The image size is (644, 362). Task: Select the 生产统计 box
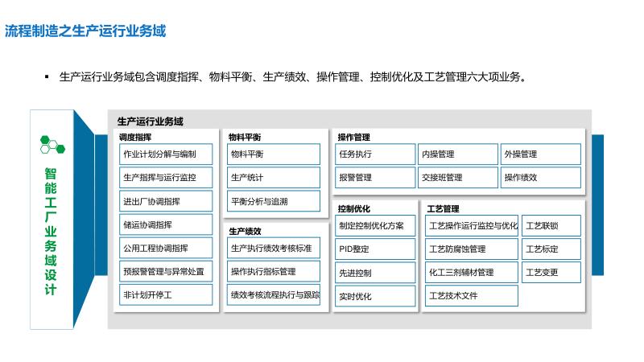pyautogui.click(x=274, y=178)
